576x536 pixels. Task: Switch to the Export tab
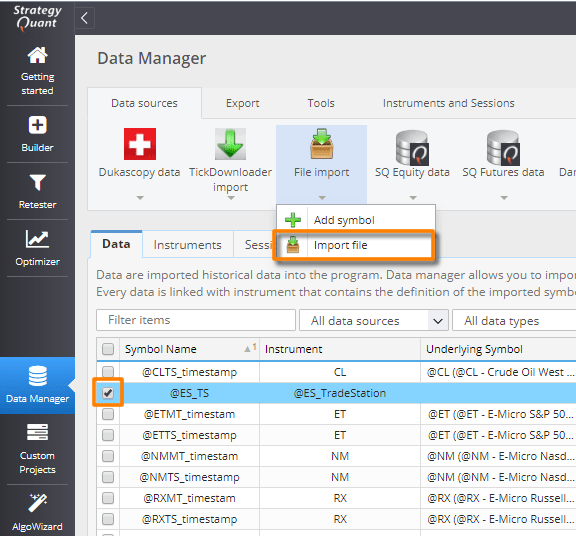pos(242,103)
